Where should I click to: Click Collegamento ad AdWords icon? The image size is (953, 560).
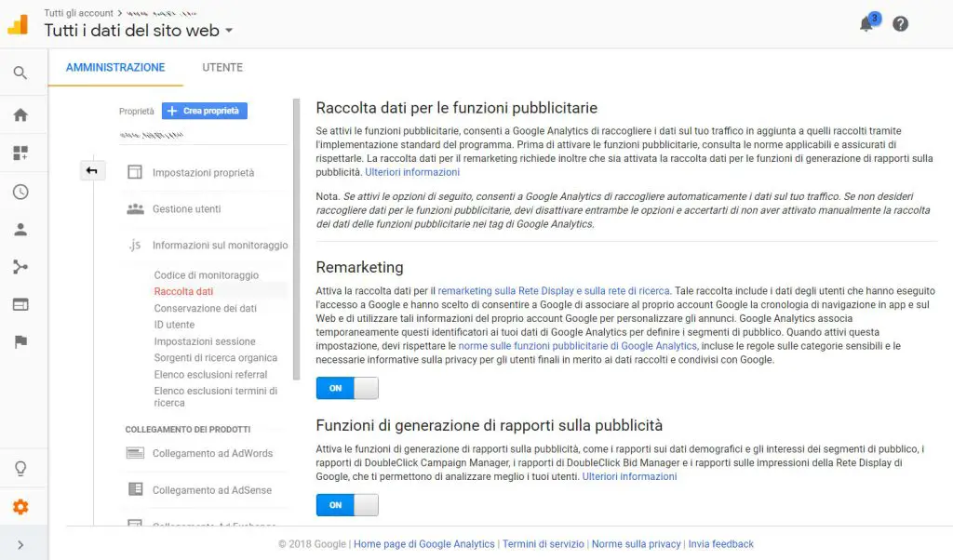(135, 453)
